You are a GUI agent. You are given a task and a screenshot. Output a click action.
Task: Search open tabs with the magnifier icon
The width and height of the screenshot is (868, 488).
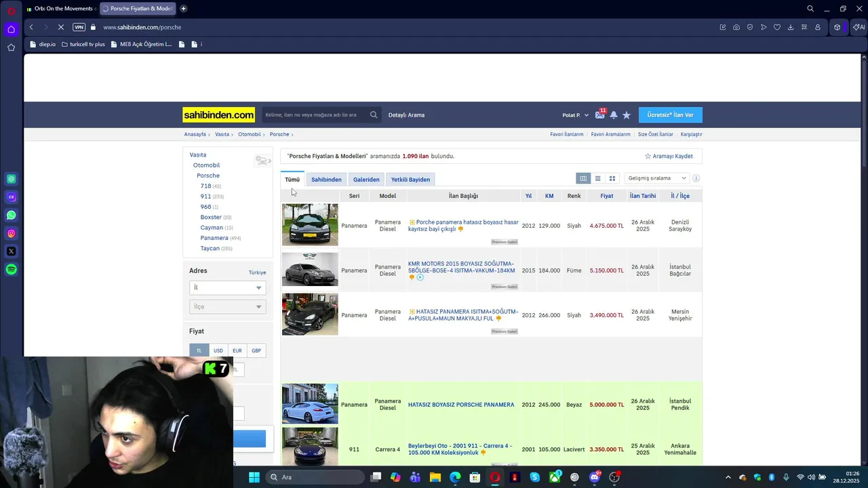point(810,9)
